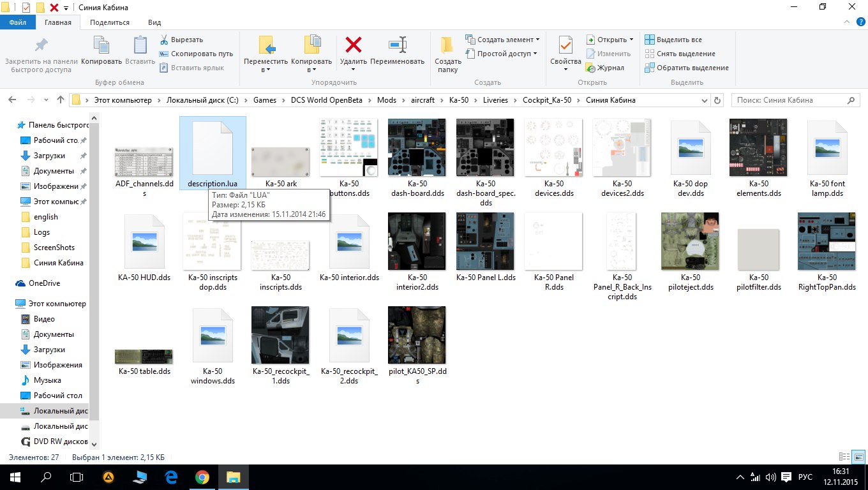Switch to the View (Вид) tab
This screenshot has height=490, width=868.
point(154,22)
